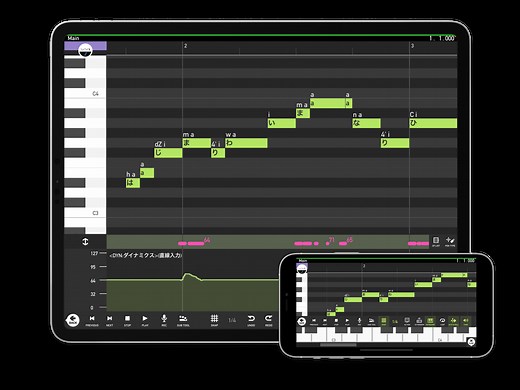Image resolution: width=520 pixels, height=390 pixels.
Task: Click the phone keyboard horizontal scrollbar
Action: click(x=338, y=345)
